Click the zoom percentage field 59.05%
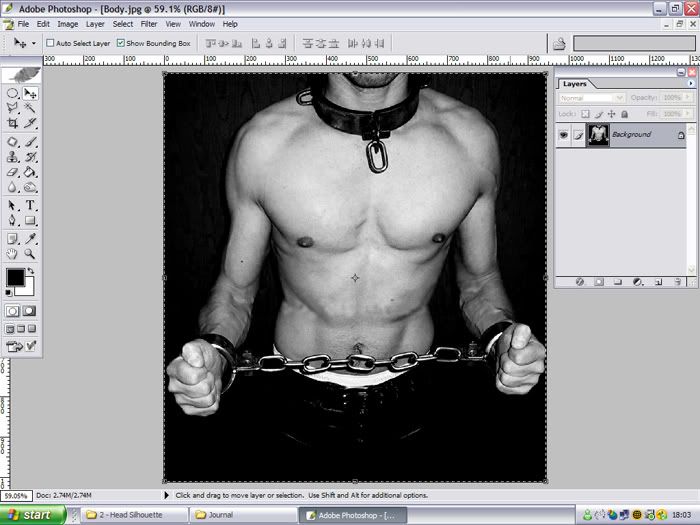This screenshot has width=700, height=525. (x=16, y=496)
